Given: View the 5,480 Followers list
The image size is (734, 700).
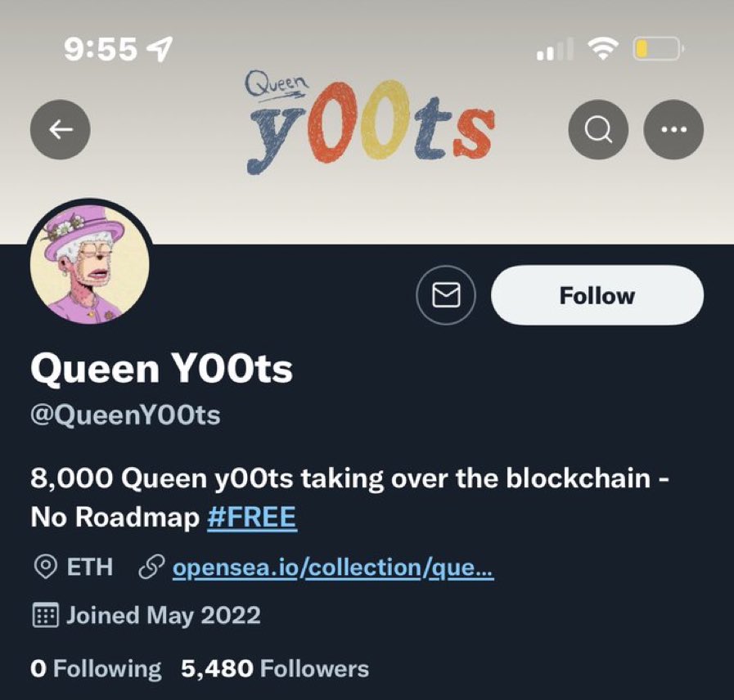Looking at the screenshot, I should coord(275,668).
